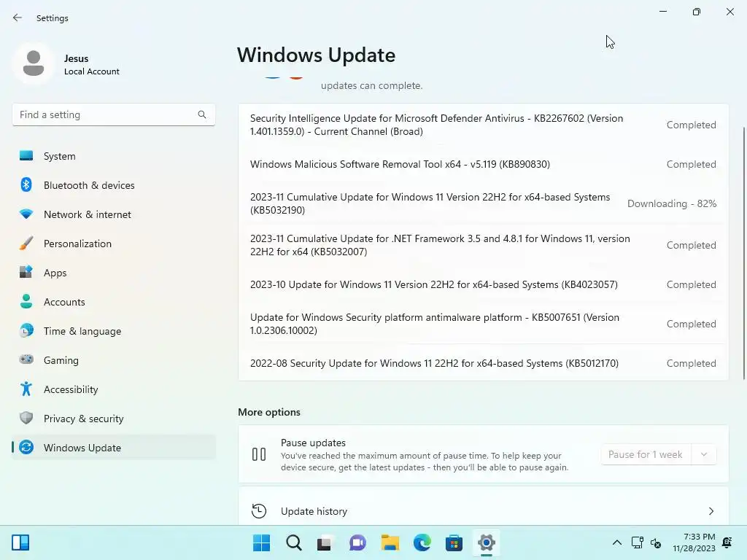Open the Apps category
This screenshot has height=560, width=747.
[x=113, y=273]
